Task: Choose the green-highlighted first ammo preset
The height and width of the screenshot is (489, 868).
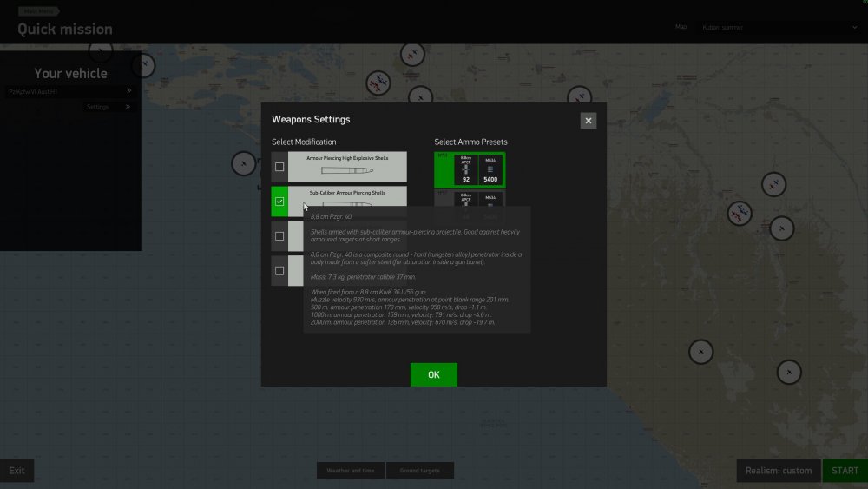Action: (x=470, y=169)
